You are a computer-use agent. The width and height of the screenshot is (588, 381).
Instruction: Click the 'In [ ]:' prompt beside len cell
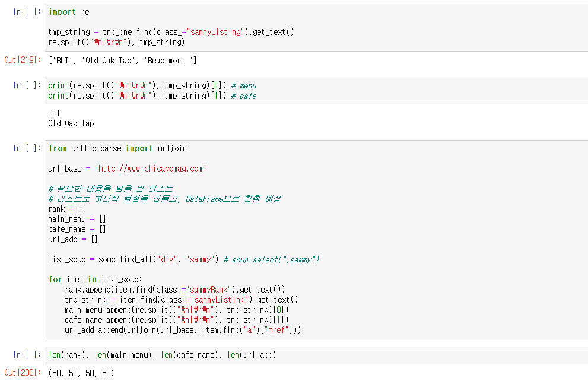coord(27,354)
